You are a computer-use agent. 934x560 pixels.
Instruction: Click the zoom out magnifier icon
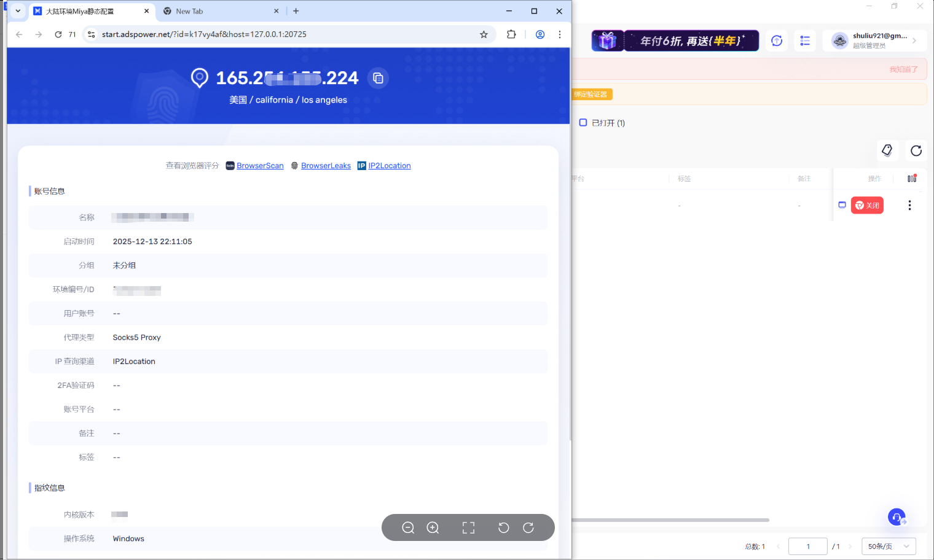click(x=408, y=527)
